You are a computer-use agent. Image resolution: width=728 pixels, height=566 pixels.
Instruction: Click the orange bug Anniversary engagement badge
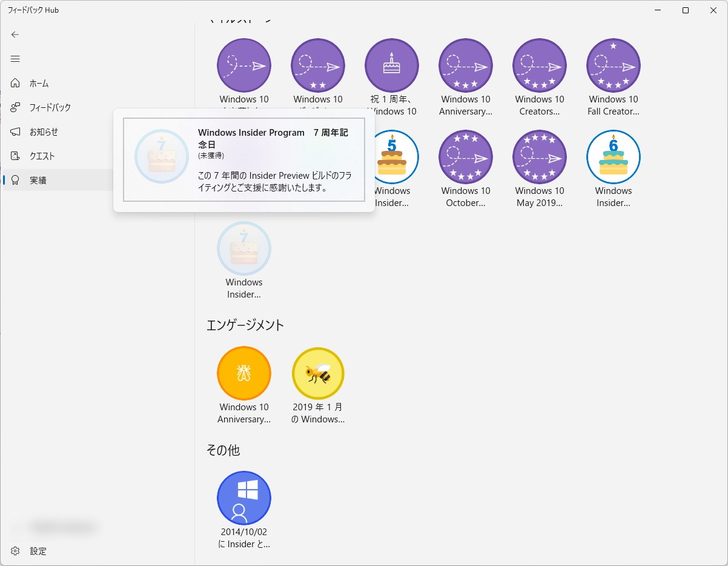click(244, 373)
